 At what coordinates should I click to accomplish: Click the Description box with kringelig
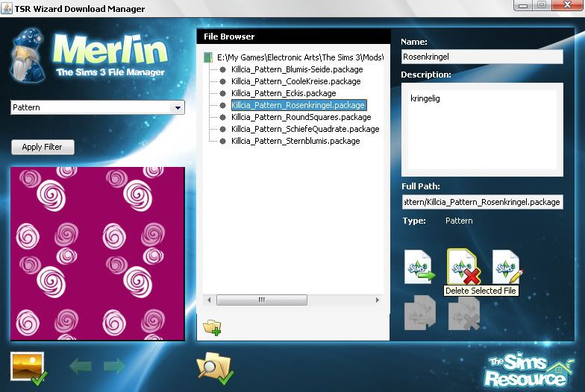[482, 130]
